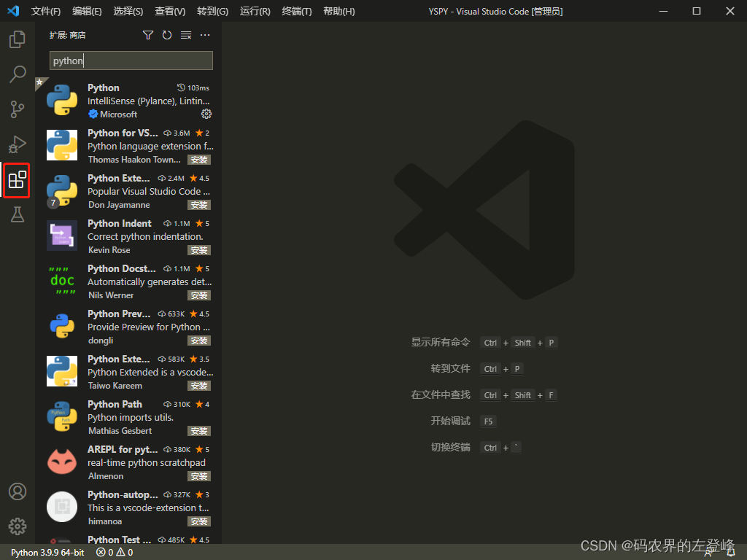Open the 终端(T) menu
This screenshot has height=560, width=747.
(x=296, y=11)
